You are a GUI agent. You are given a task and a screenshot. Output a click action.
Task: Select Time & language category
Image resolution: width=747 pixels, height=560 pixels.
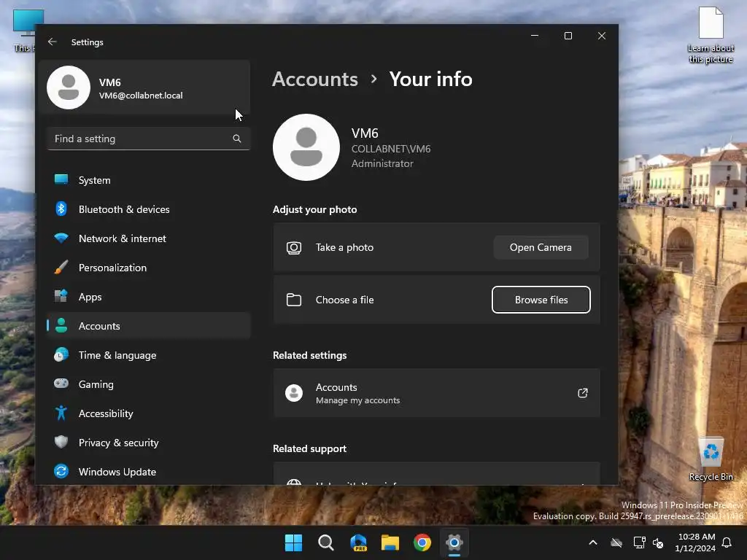coord(148,355)
